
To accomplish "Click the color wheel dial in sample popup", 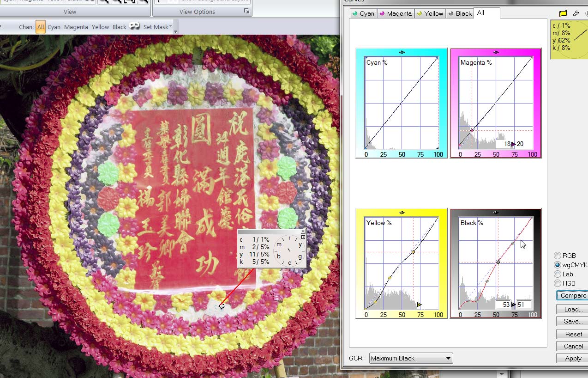I will pyautogui.click(x=289, y=250).
